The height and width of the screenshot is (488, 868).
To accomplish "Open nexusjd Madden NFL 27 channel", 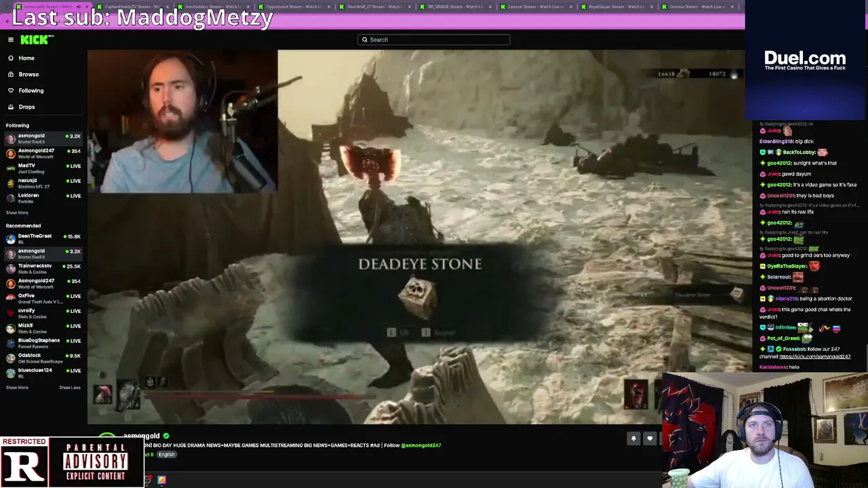I will (x=43, y=184).
